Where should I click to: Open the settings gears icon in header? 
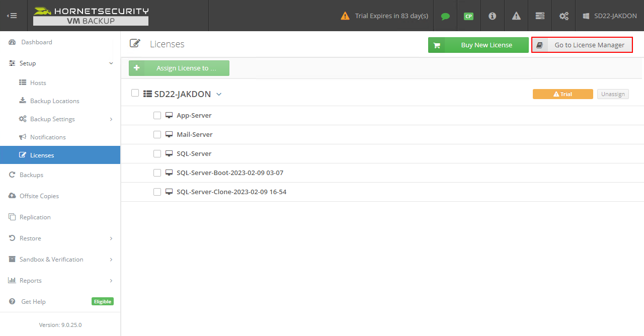click(563, 16)
